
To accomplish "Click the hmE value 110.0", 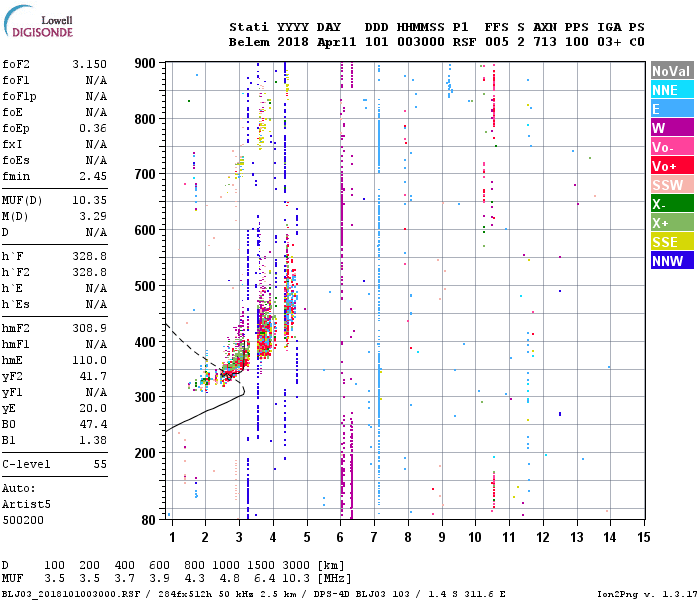I will pyautogui.click(x=90, y=360).
